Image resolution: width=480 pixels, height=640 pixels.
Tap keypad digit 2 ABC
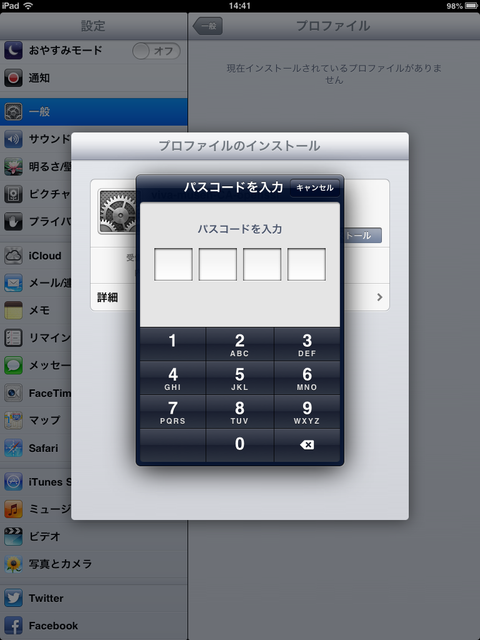pos(240,344)
